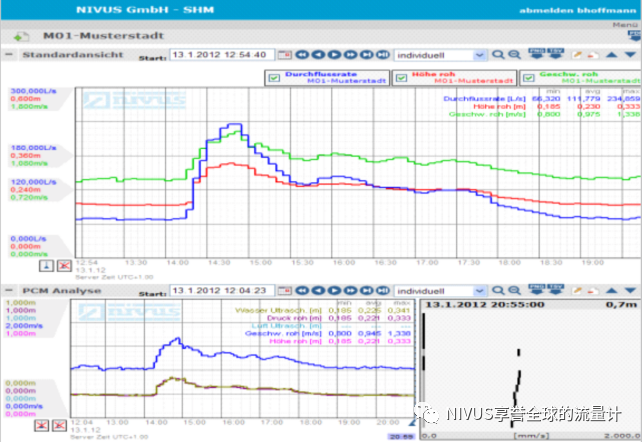Open calendar picker in PCM Analyse toolbar
This screenshot has height=442, width=642.
point(285,291)
